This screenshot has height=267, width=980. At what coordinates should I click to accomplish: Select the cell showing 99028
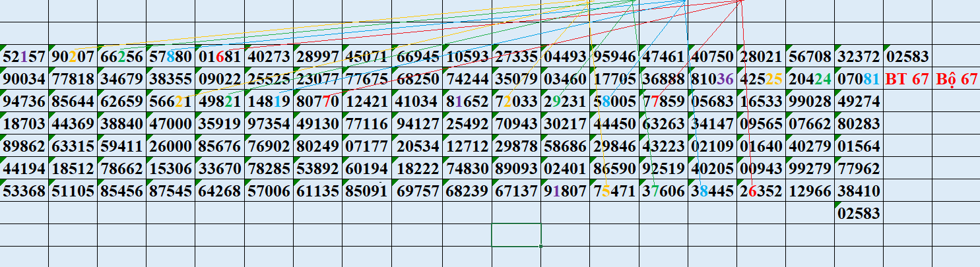[x=810, y=102]
